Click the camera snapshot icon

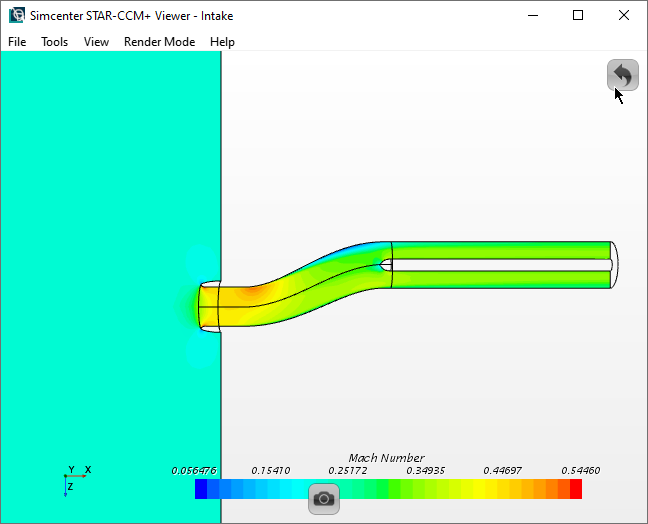point(323,498)
